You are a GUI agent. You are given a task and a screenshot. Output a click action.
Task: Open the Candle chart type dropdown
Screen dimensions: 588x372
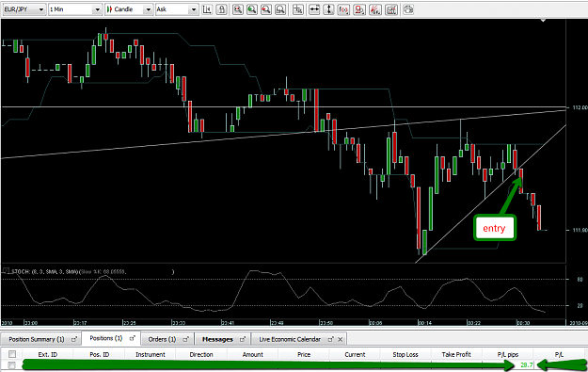click(x=129, y=9)
